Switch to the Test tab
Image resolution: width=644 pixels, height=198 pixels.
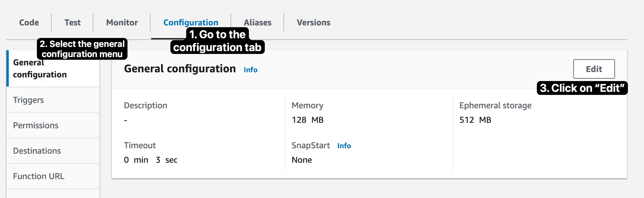click(72, 23)
